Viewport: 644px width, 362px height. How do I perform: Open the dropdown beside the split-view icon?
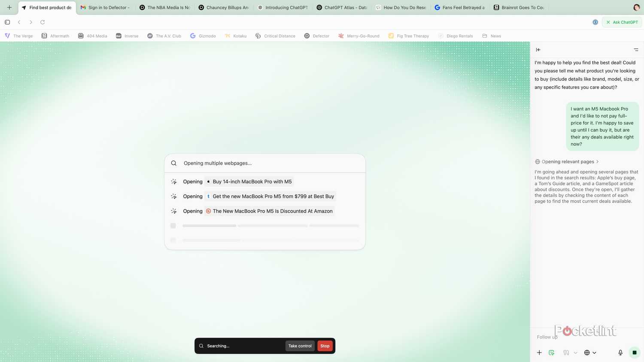pyautogui.click(x=575, y=353)
